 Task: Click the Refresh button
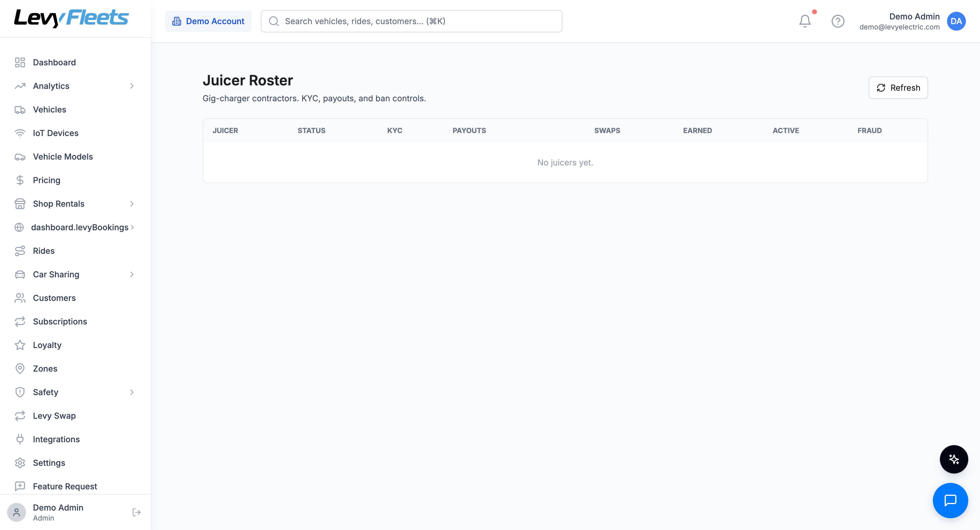pyautogui.click(x=898, y=88)
